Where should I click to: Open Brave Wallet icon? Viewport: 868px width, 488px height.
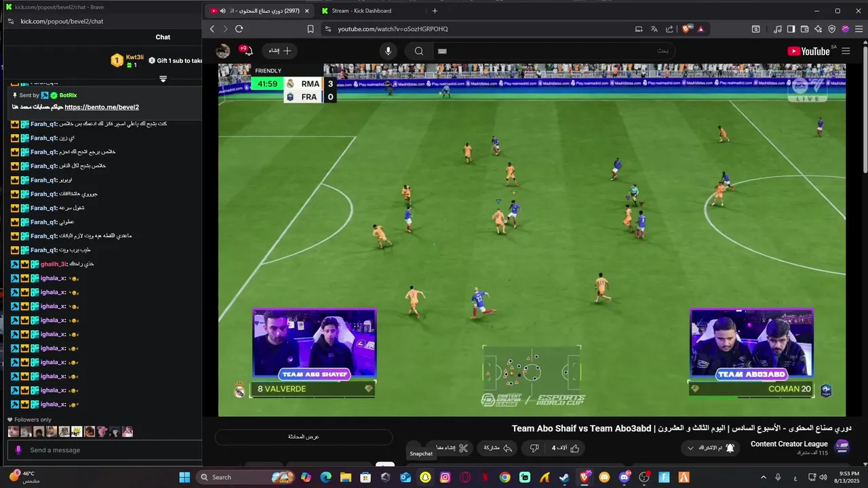coord(805,29)
